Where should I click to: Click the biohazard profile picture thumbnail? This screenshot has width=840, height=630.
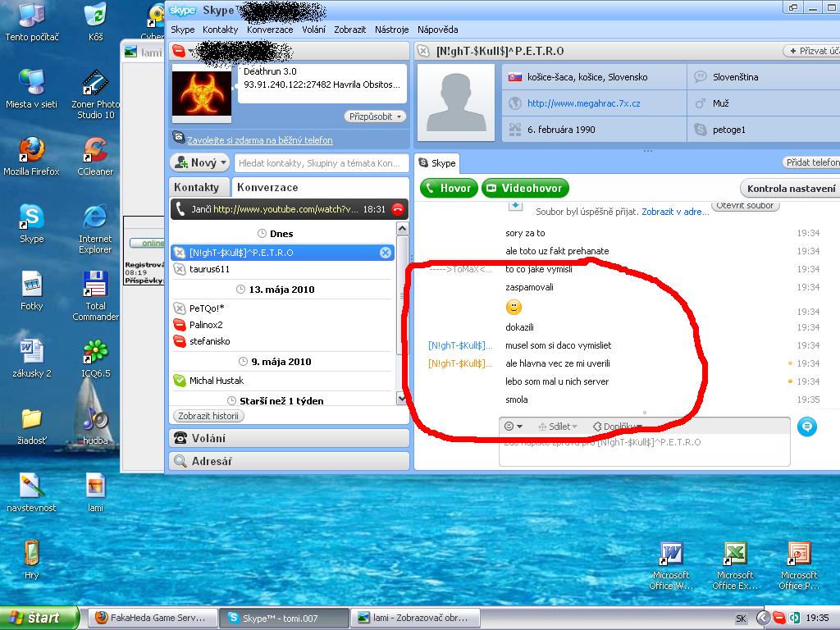point(202,94)
